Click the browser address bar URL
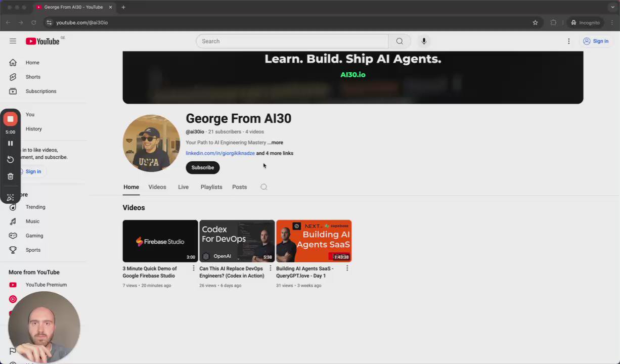620x364 pixels. tap(82, 22)
